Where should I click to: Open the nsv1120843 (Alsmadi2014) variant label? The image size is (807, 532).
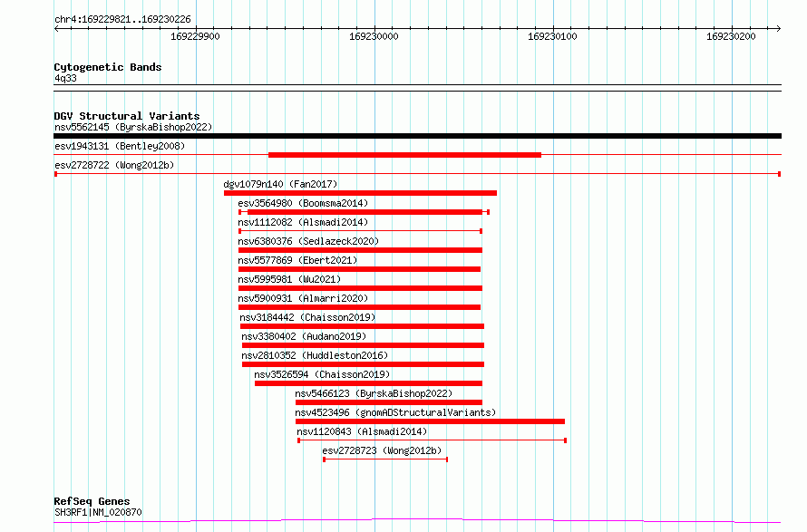click(x=362, y=431)
